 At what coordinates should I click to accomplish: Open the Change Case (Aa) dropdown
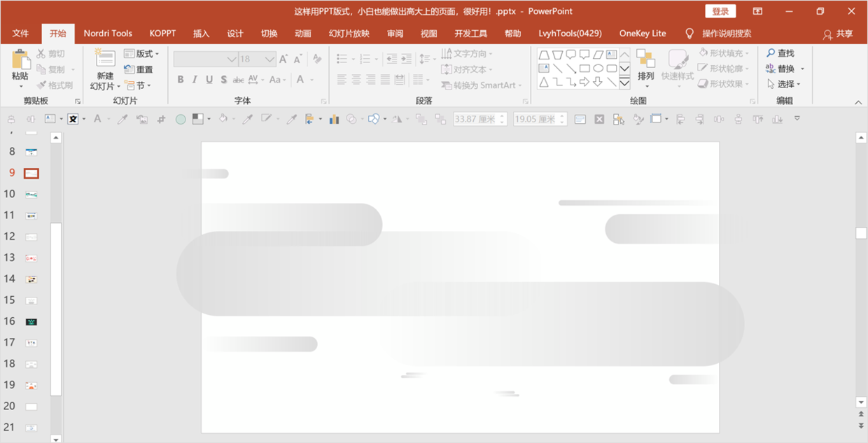[279, 80]
